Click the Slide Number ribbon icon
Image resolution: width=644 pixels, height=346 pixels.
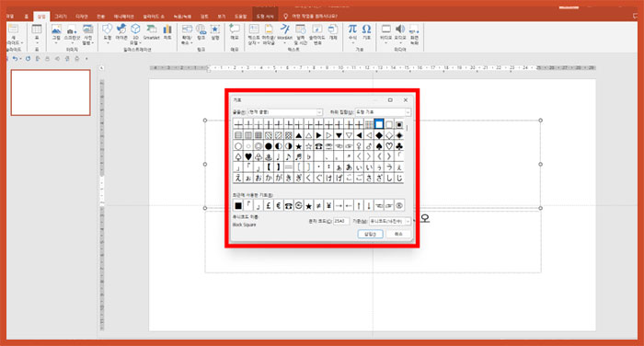tap(316, 29)
